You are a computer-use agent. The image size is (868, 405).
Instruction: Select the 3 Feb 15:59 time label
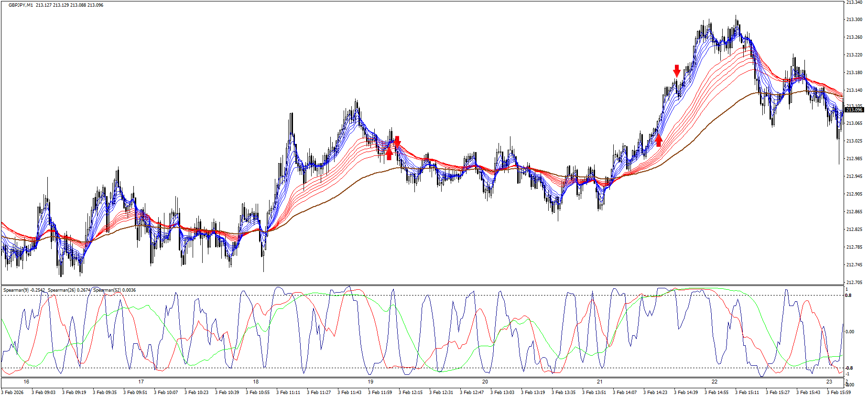pyautogui.click(x=838, y=393)
